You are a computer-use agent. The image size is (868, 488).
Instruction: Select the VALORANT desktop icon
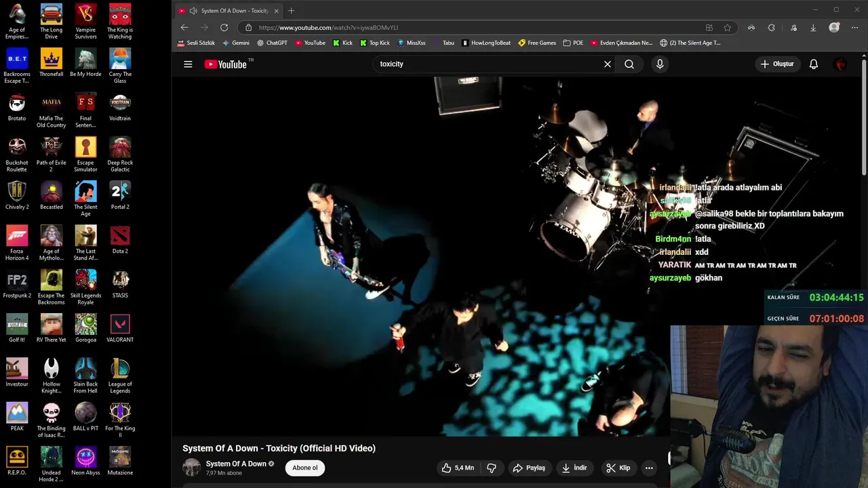[x=120, y=329]
